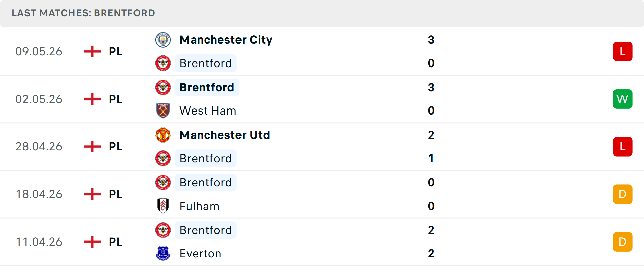Open the Manchester City team link

click(x=226, y=40)
